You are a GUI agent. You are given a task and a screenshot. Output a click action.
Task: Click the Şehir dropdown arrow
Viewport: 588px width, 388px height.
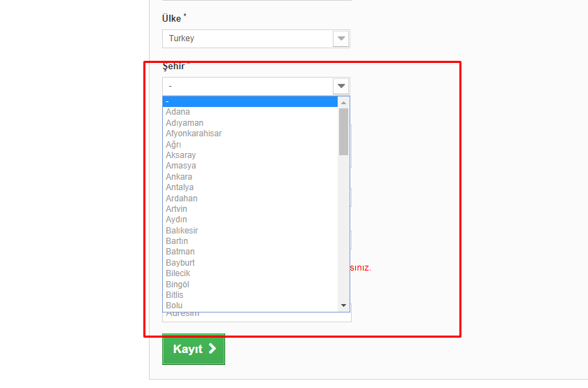(x=340, y=86)
